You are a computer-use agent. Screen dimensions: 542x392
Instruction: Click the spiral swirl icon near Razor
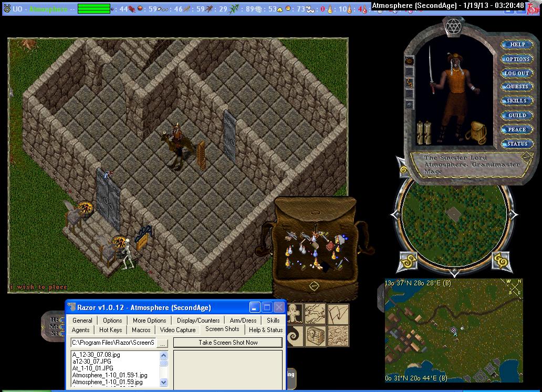click(x=296, y=336)
